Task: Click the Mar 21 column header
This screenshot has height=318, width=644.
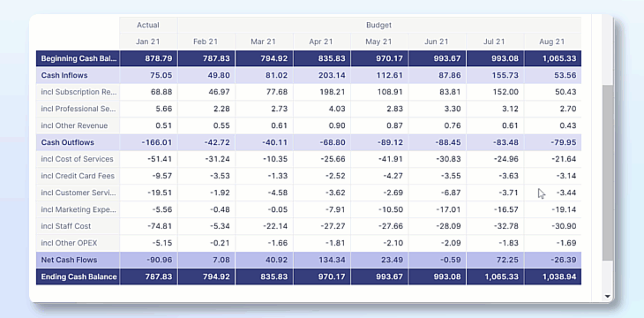Action: 264,42
